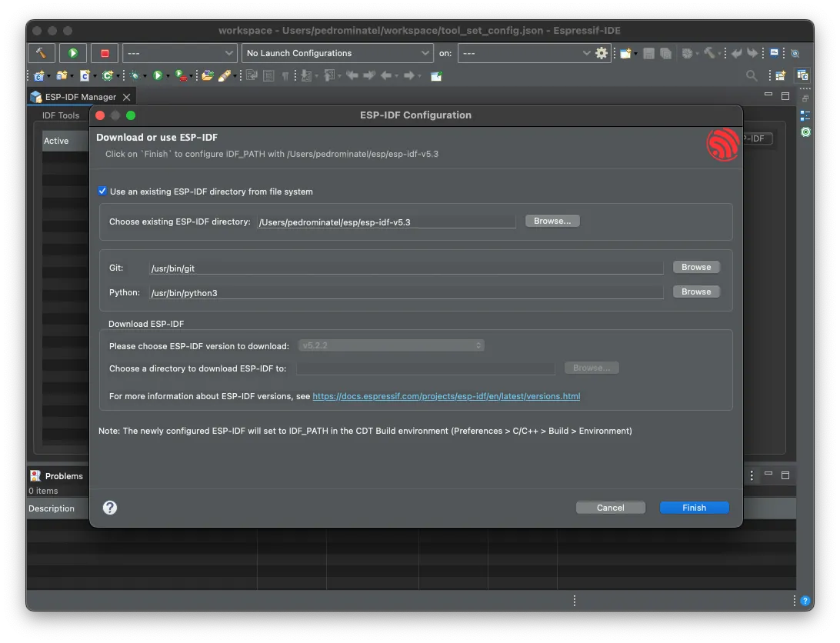Click the Open Perspective icon

[x=780, y=75]
